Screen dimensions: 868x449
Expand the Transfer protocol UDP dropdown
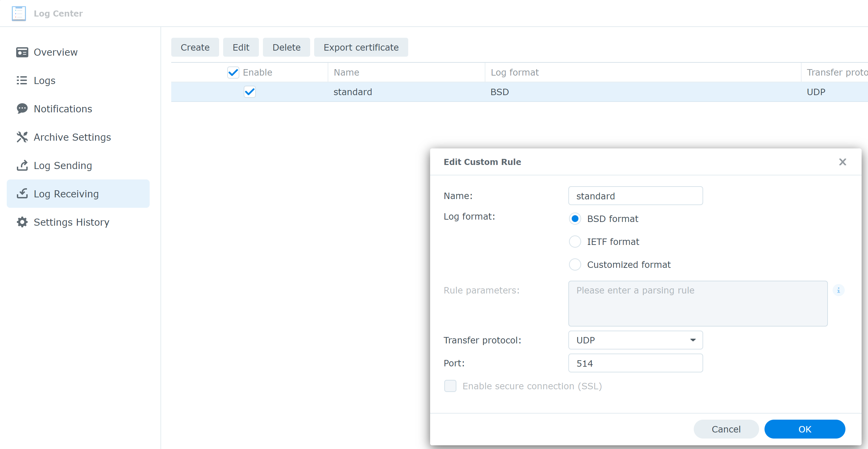[x=635, y=340]
